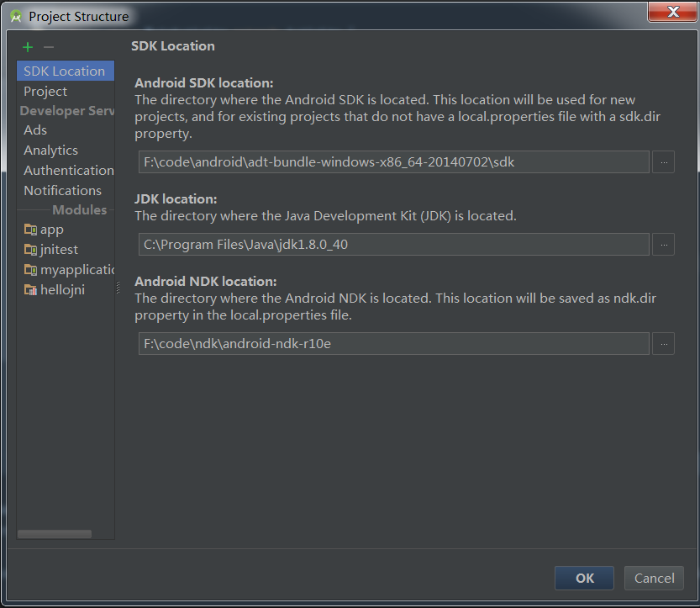Browse for the JDK location
Viewport: 700px width, 608px height.
(x=663, y=245)
